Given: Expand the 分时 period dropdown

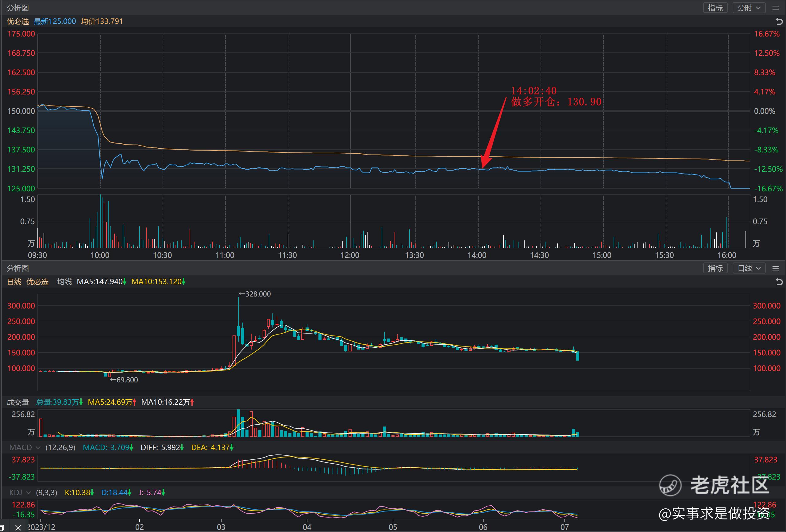Looking at the screenshot, I should [x=749, y=8].
